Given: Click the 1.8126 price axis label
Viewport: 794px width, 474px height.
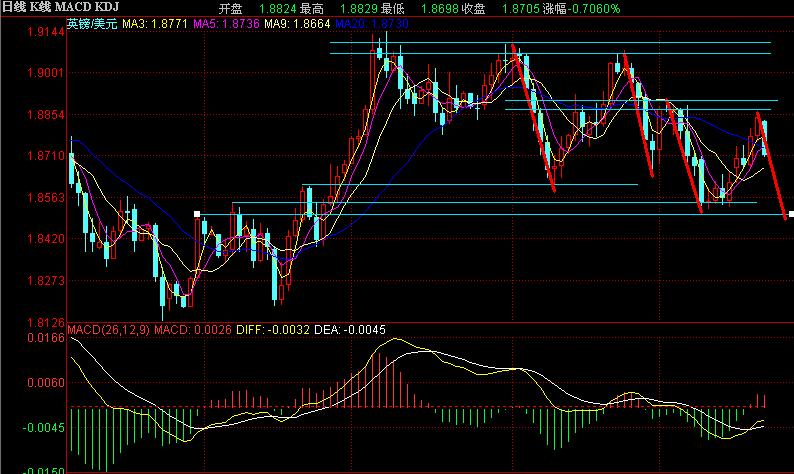Looking at the screenshot, I should [46, 322].
